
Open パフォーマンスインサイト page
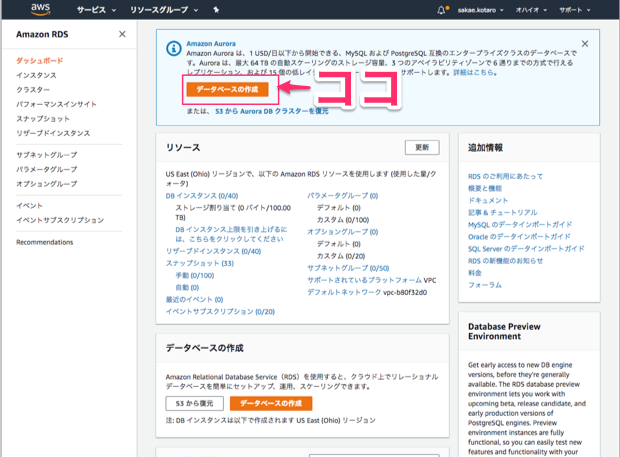coord(56,104)
